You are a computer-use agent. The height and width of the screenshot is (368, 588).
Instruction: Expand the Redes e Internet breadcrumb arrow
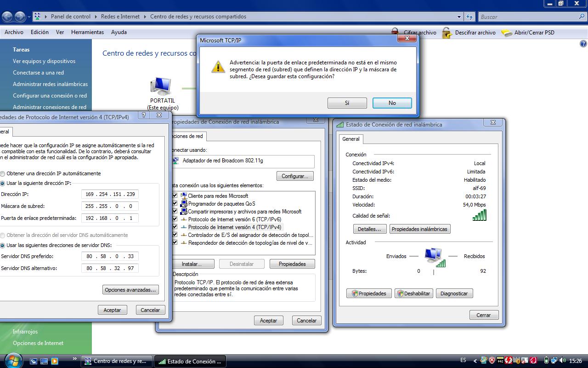pyautogui.click(x=145, y=17)
